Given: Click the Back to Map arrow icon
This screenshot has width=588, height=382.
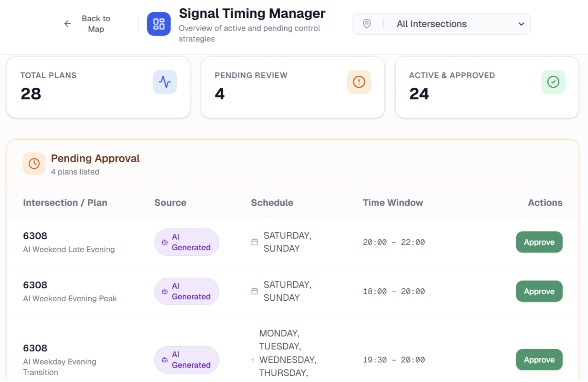Looking at the screenshot, I should 67,24.
